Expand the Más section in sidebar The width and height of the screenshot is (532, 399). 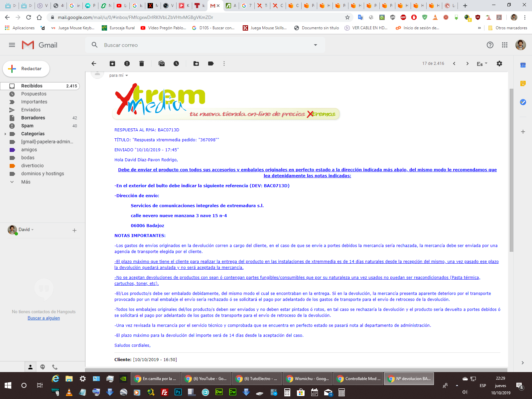point(12,182)
